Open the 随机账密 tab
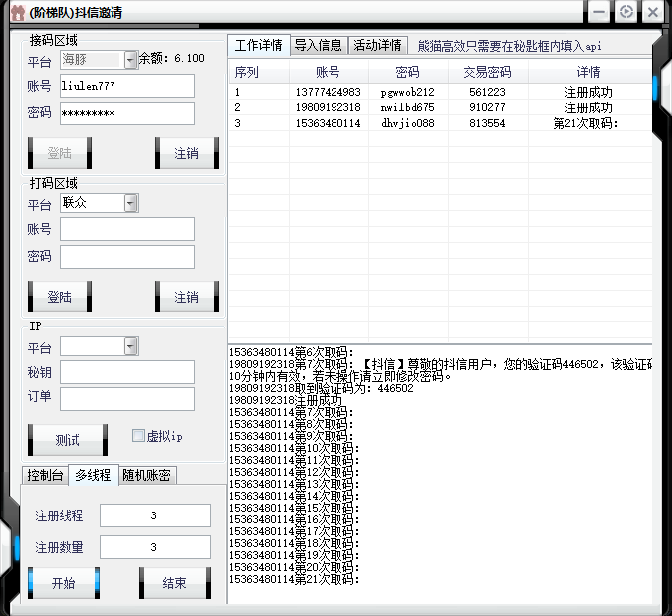 (147, 475)
